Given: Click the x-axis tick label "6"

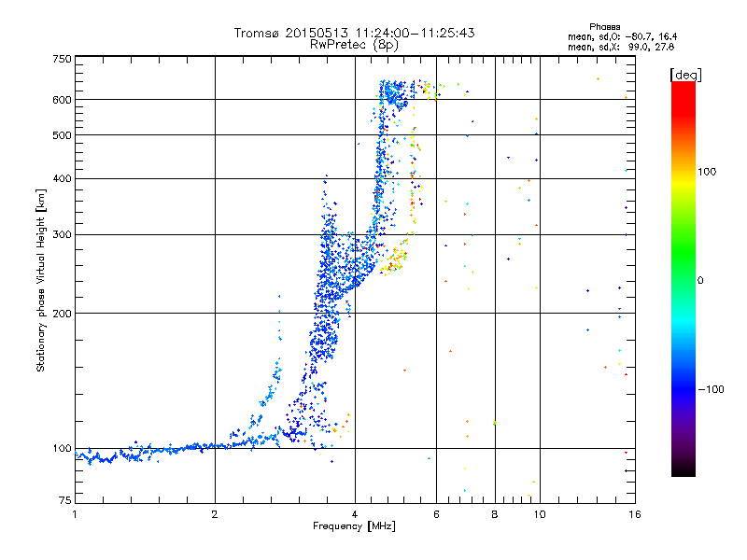Looking at the screenshot, I should click(436, 514).
